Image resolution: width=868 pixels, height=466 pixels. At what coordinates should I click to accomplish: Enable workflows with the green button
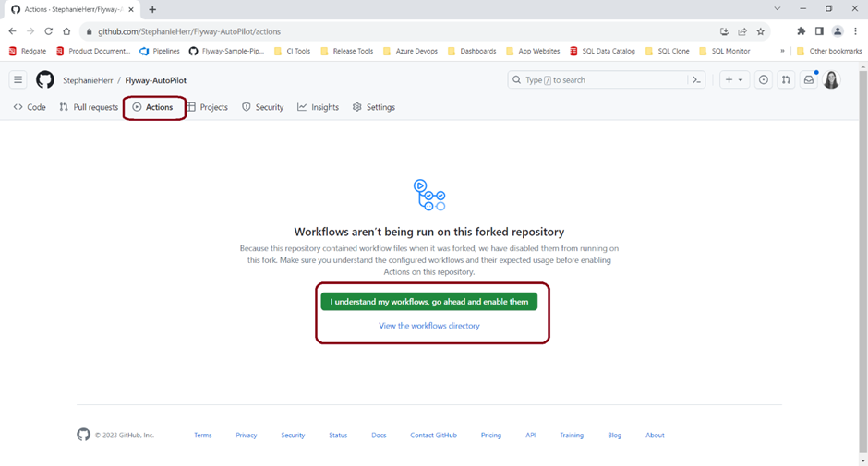(x=428, y=302)
